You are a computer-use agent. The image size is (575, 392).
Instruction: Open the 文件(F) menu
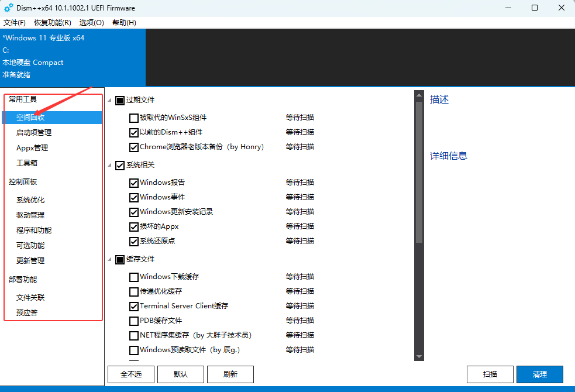pos(15,23)
